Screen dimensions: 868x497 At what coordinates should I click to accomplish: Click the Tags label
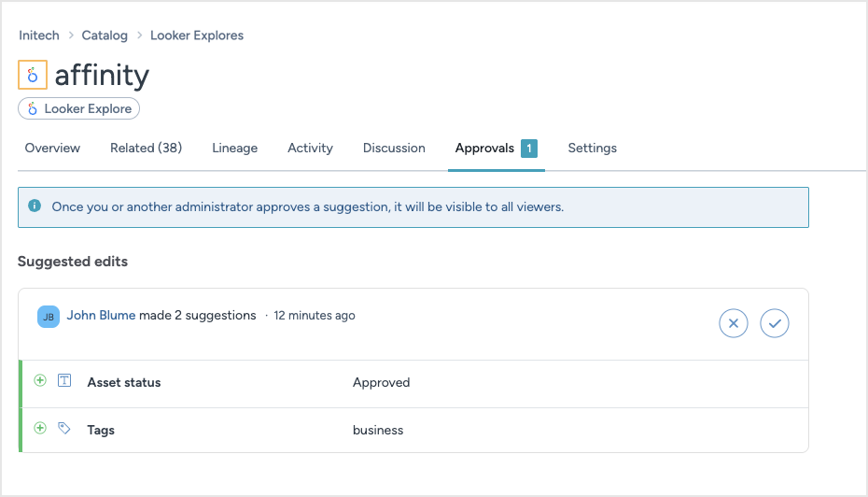(x=101, y=430)
